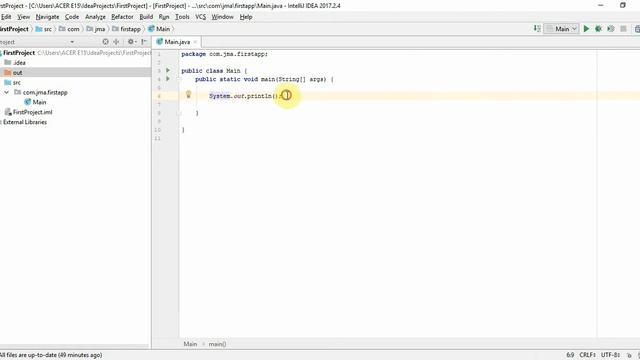This screenshot has height=360, width=640.
Task: Click the Main breadcrumb at editor bottom
Action: point(190,344)
